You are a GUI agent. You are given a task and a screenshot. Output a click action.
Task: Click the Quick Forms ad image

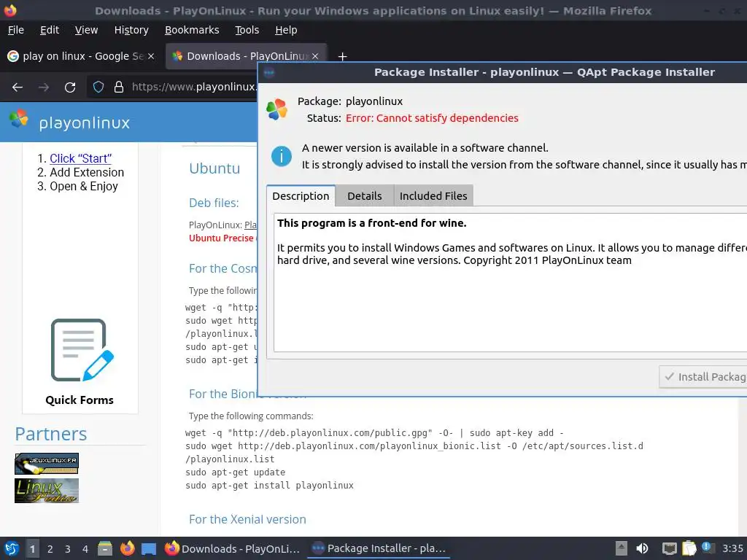pos(82,350)
